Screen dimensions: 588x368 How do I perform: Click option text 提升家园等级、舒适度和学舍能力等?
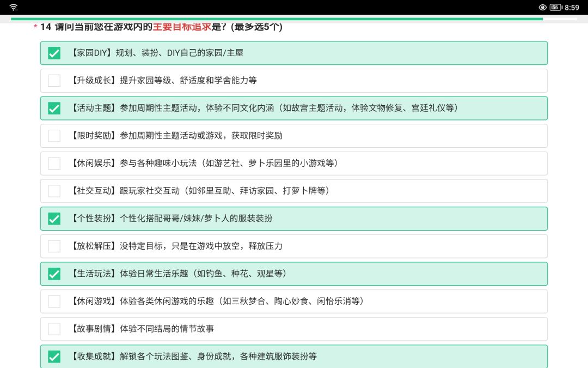[x=188, y=80]
